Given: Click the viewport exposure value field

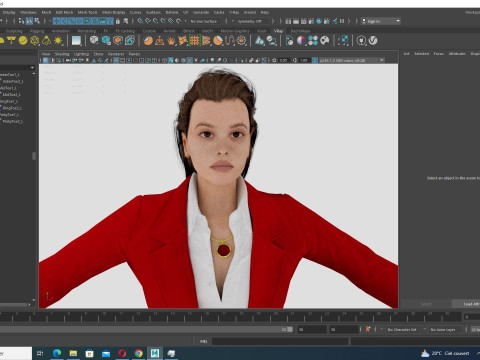Looking at the screenshot, I should (283, 60).
